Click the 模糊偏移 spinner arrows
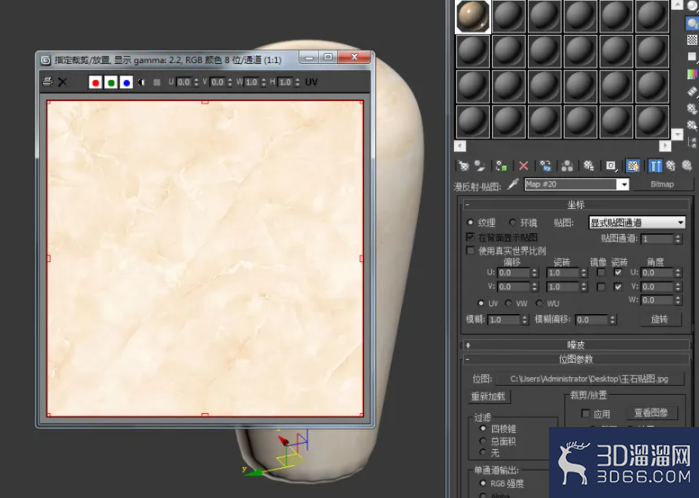Viewport: 699px width, 498px height. click(x=613, y=320)
